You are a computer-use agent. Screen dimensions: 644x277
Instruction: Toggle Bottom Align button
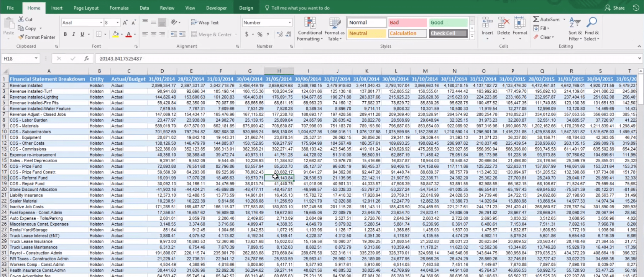click(x=162, y=22)
